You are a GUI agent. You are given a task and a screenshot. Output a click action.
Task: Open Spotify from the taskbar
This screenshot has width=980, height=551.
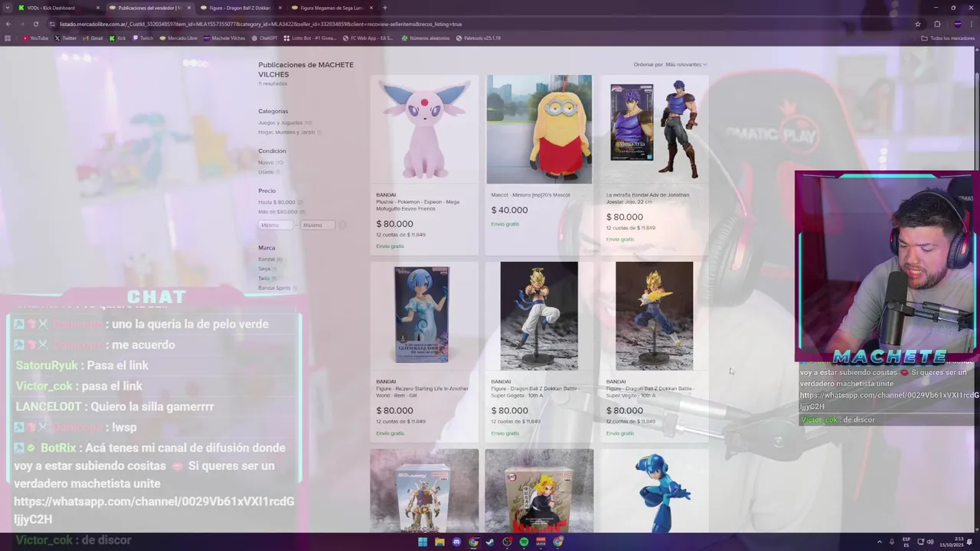(x=524, y=542)
